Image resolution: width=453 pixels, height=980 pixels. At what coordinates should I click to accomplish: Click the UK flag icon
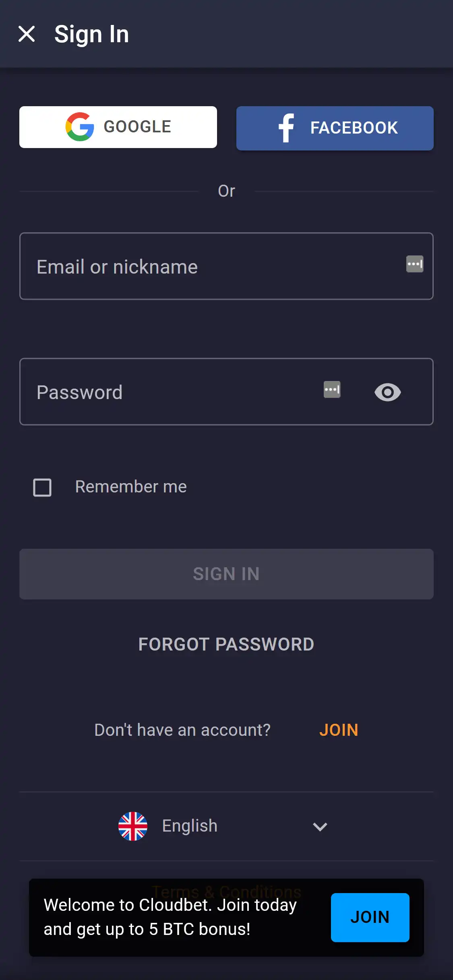coord(133,826)
